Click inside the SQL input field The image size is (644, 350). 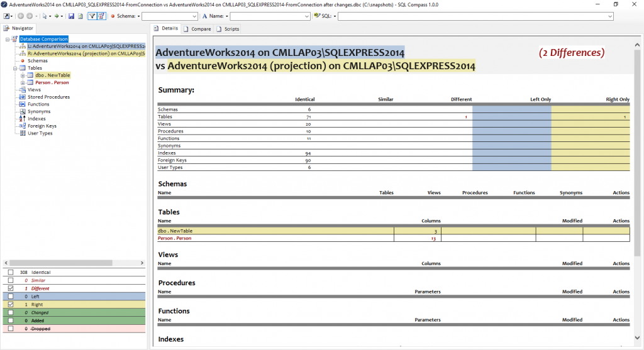click(475, 16)
